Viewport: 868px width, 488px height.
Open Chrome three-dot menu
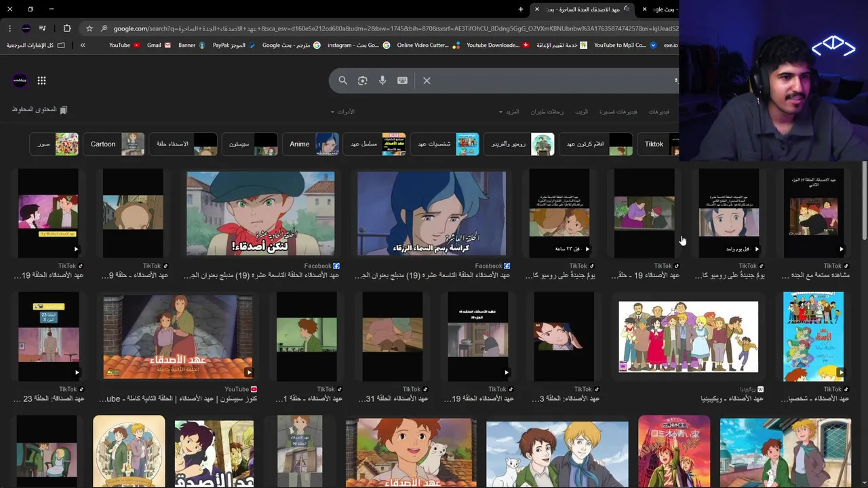point(9,28)
